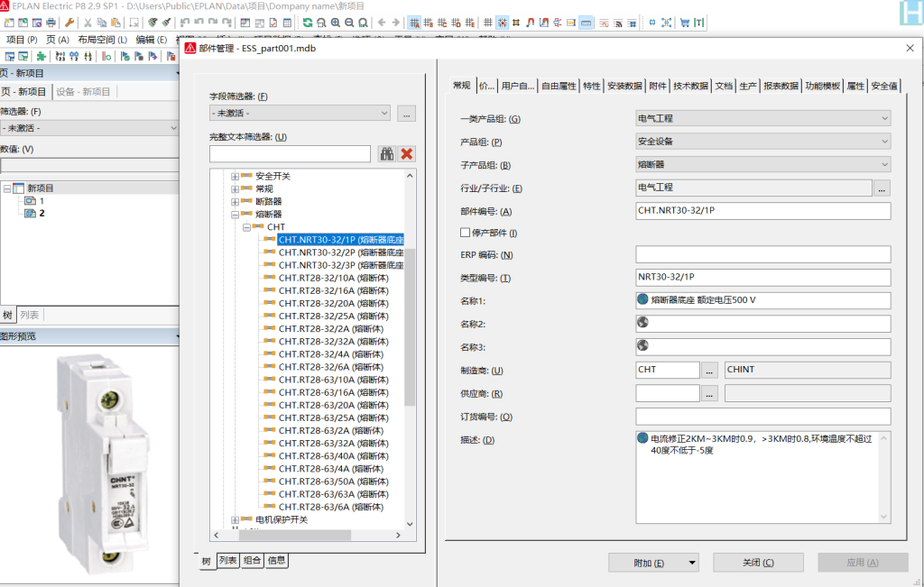Click the zoom out magnifier icon
Screen dimensions: 924x587
tap(349, 23)
